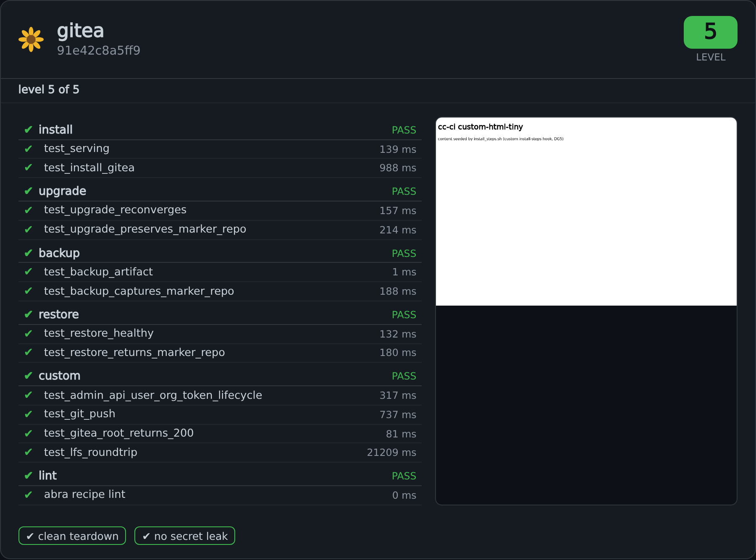756x560 pixels.
Task: Click the LEVEL label under badge
Action: click(711, 57)
